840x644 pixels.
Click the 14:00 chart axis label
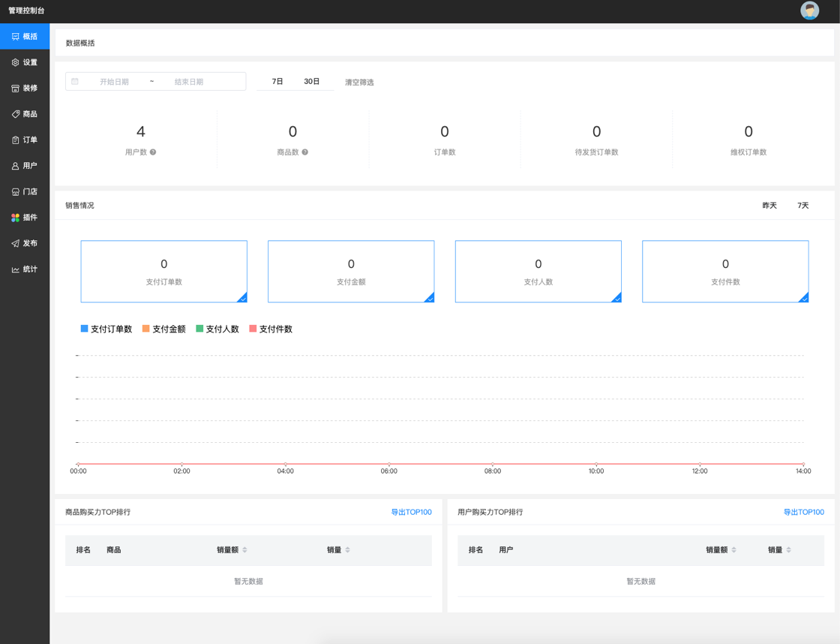[803, 471]
